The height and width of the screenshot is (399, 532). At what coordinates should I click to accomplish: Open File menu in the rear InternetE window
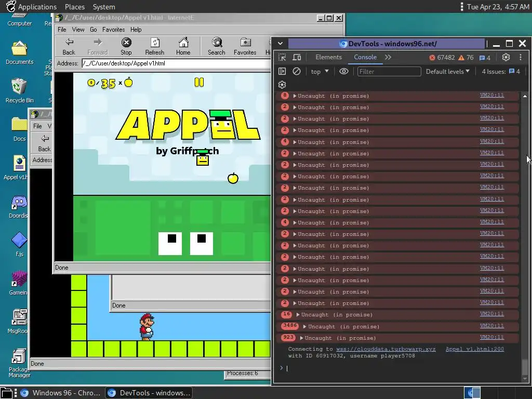coord(37,126)
